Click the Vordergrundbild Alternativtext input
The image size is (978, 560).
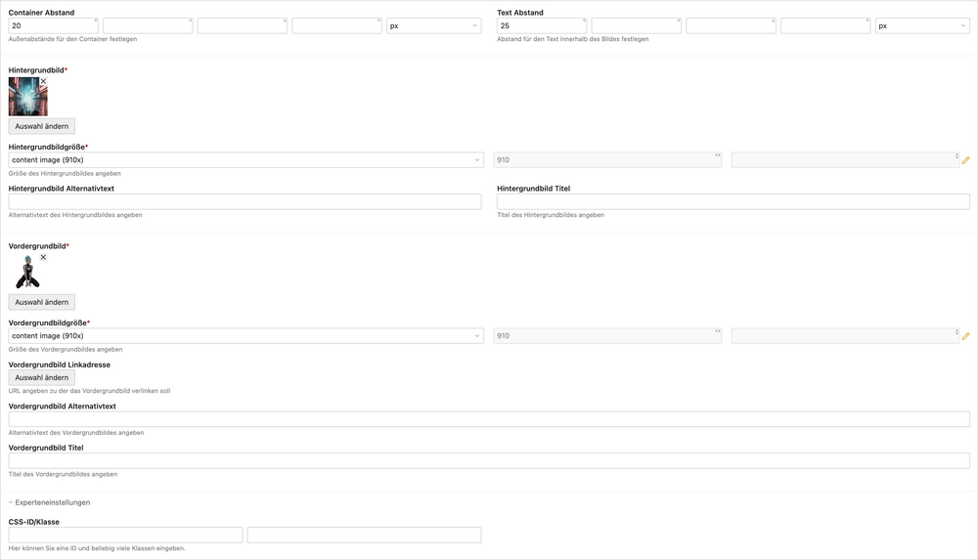point(489,419)
